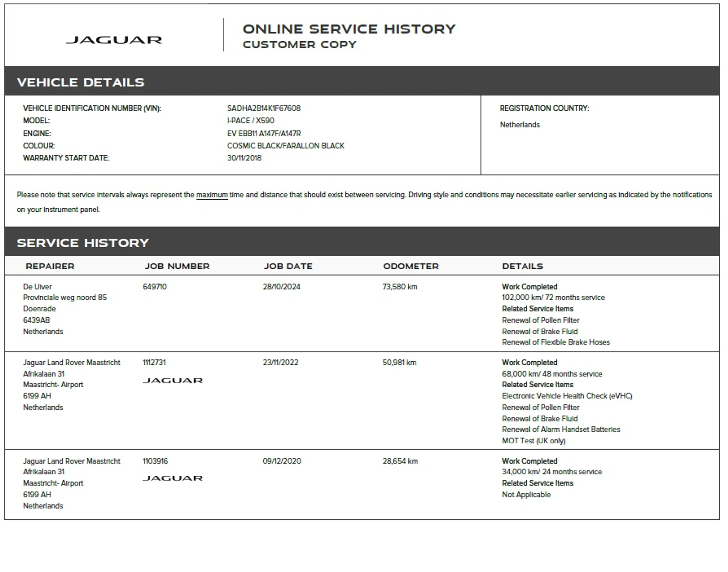Click the 'VEHICLE IDENTIFICATION NUMBER (VIN):' label

[x=92, y=108]
